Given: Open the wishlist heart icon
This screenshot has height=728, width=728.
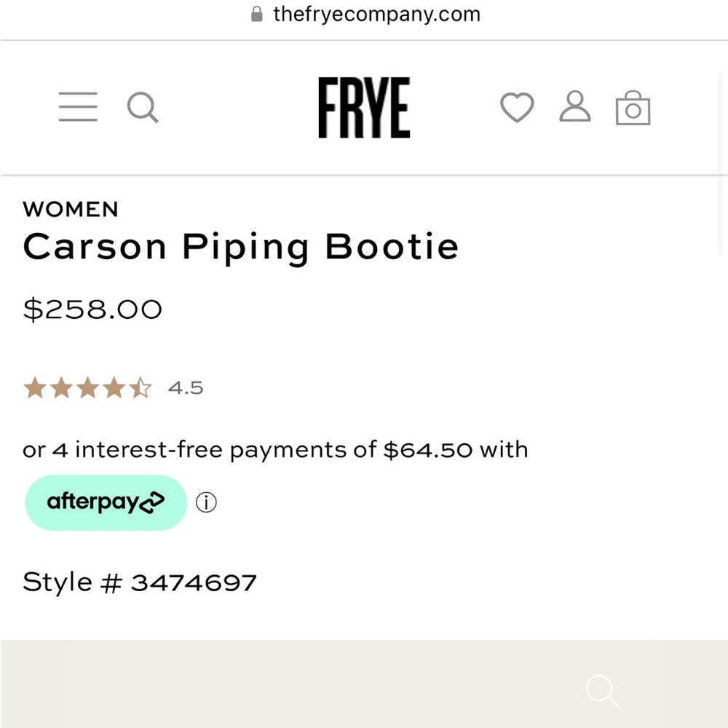Looking at the screenshot, I should click(x=517, y=107).
